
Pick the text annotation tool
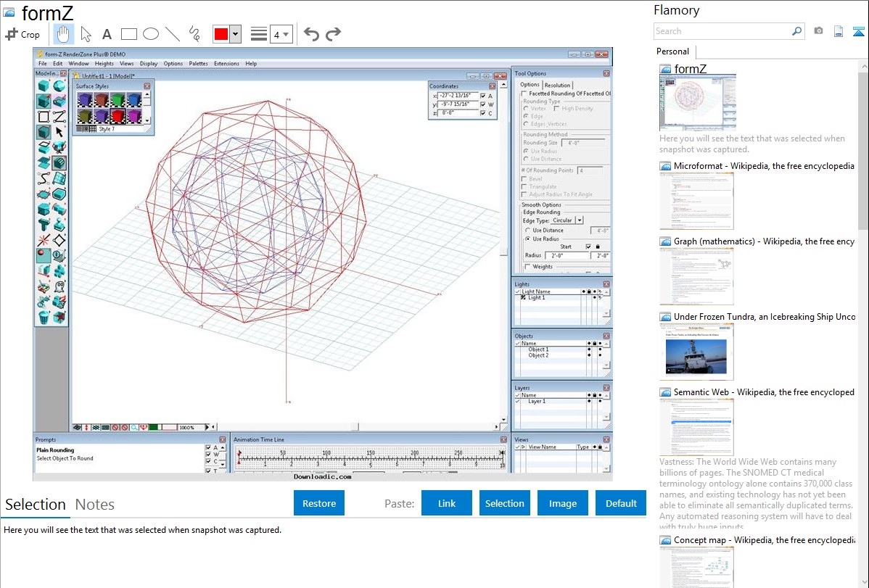click(107, 34)
